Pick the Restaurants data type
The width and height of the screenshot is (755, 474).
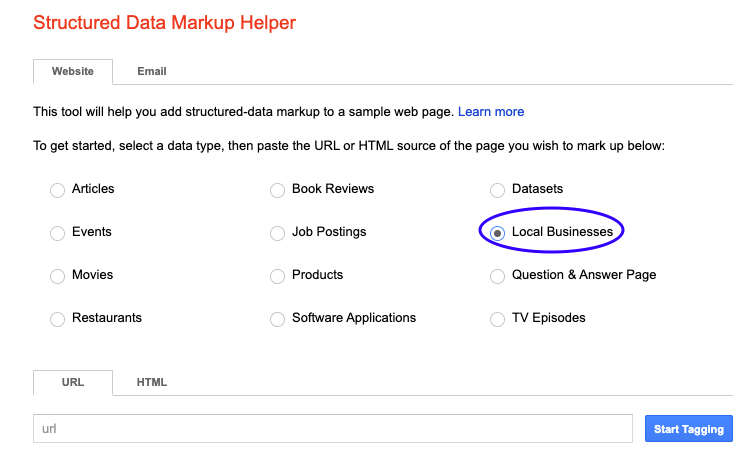pyautogui.click(x=58, y=319)
